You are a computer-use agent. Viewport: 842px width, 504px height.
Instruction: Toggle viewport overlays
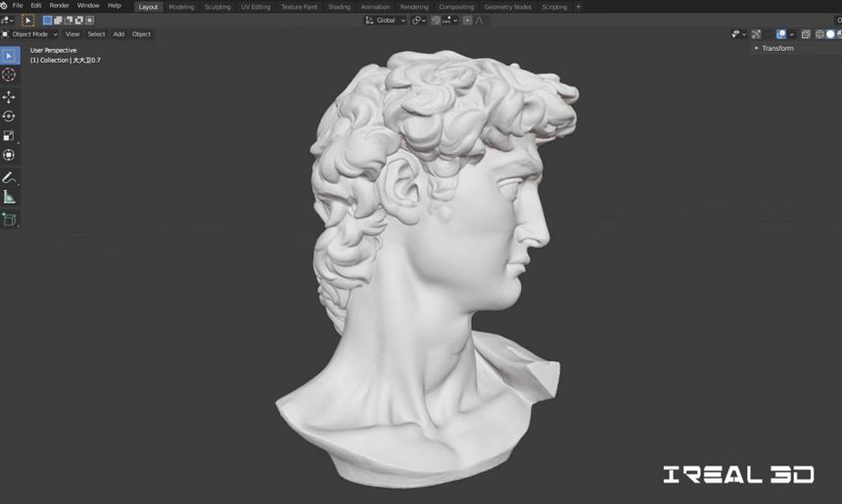coord(781,34)
